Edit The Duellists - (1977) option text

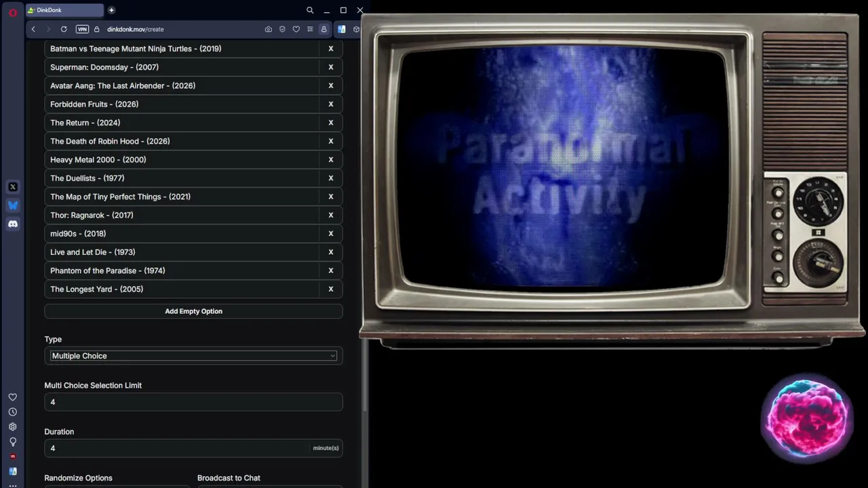[182, 178]
